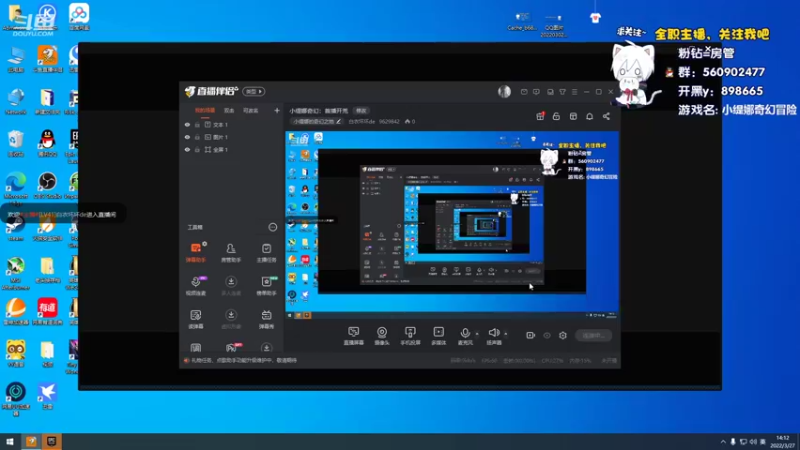This screenshot has width=800, height=450.
Task: Select the 图片 1 source row
Action: click(231, 137)
